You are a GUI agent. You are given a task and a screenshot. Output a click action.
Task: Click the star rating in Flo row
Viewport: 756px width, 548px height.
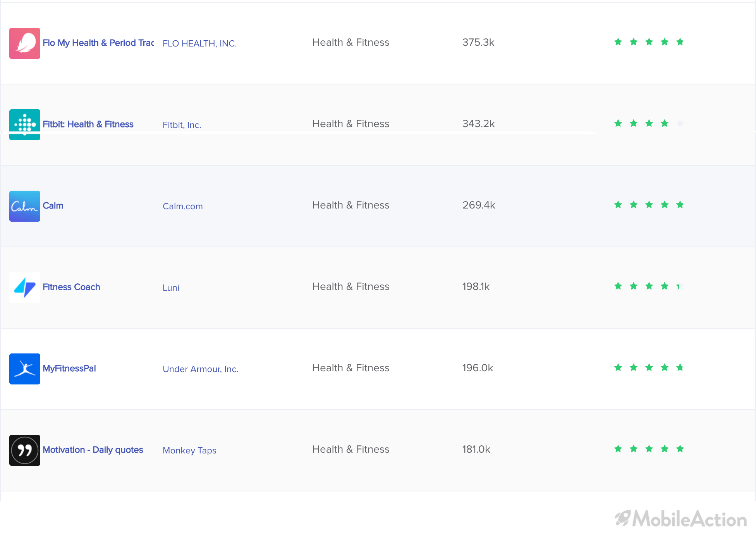[x=649, y=42]
